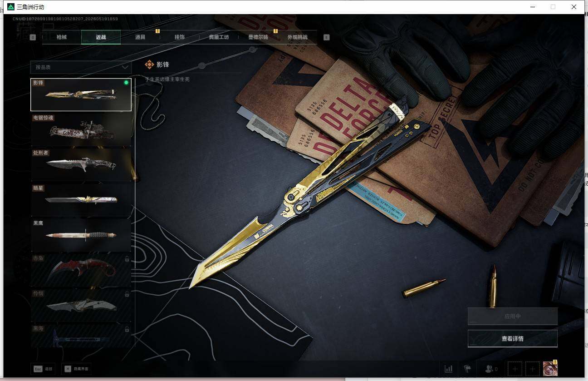The image size is (588, 381).
Task: Switch to the 枪械 tab
Action: 62,37
